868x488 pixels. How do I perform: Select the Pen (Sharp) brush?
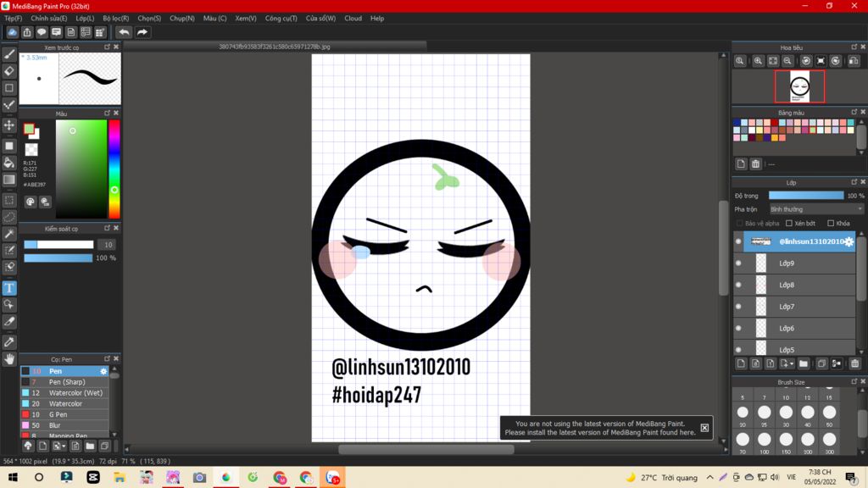click(64, 382)
